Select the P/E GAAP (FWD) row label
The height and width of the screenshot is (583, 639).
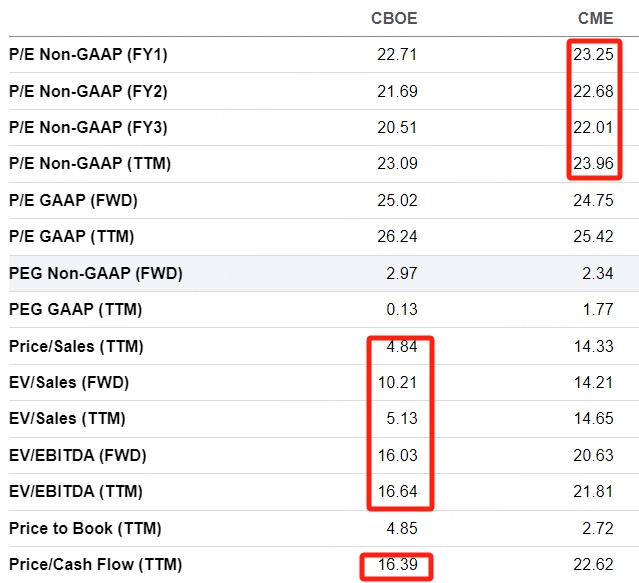pyautogui.click(x=73, y=200)
